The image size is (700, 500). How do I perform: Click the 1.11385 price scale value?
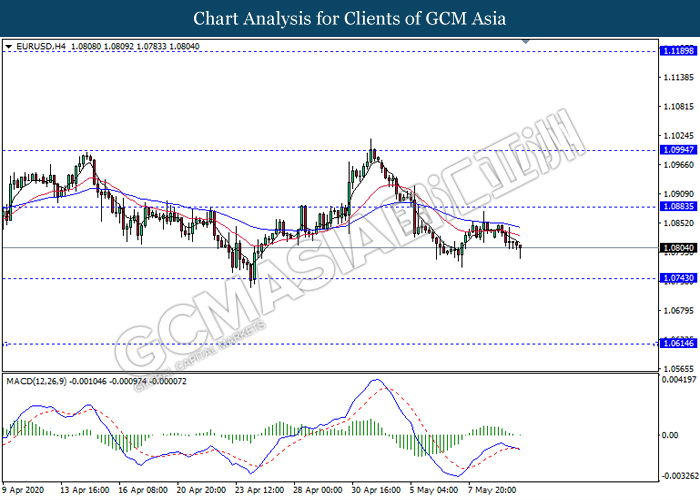(679, 78)
